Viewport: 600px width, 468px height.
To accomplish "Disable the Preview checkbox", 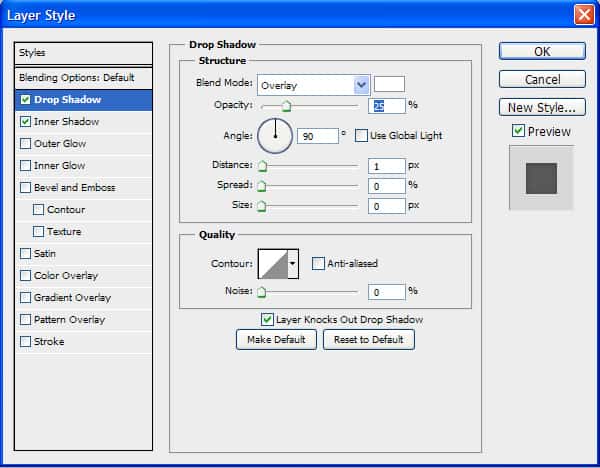I will 518,131.
